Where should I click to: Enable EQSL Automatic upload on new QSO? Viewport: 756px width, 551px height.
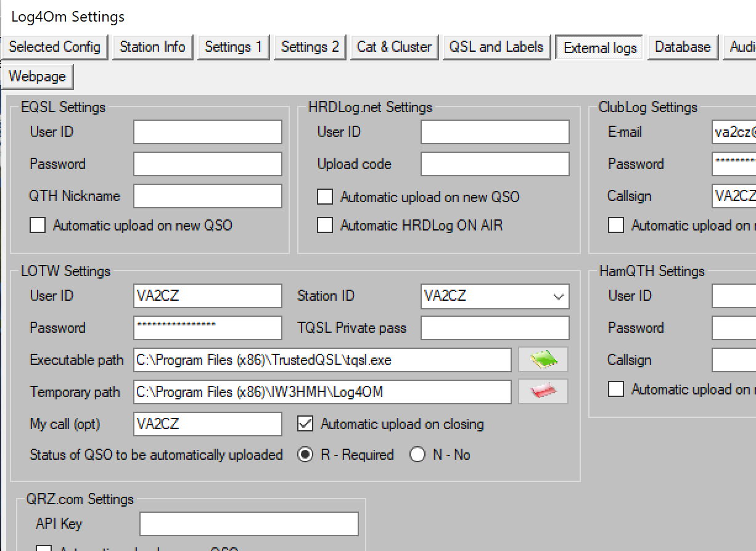pyautogui.click(x=38, y=226)
